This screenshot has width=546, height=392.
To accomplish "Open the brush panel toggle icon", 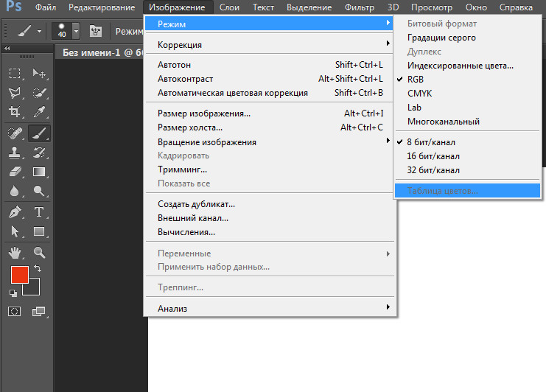I will point(95,31).
